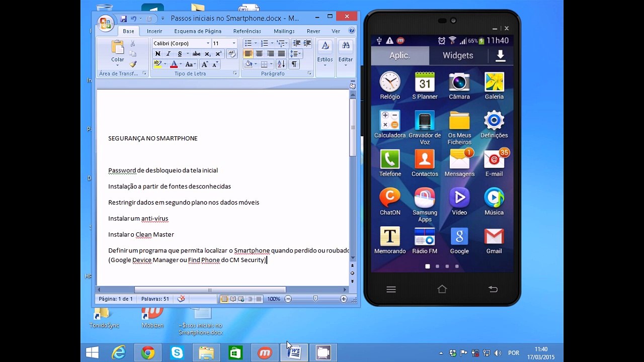Viewport: 644px width, 362px height.
Task: Launch Google Chrome from the taskbar
Action: (148, 353)
